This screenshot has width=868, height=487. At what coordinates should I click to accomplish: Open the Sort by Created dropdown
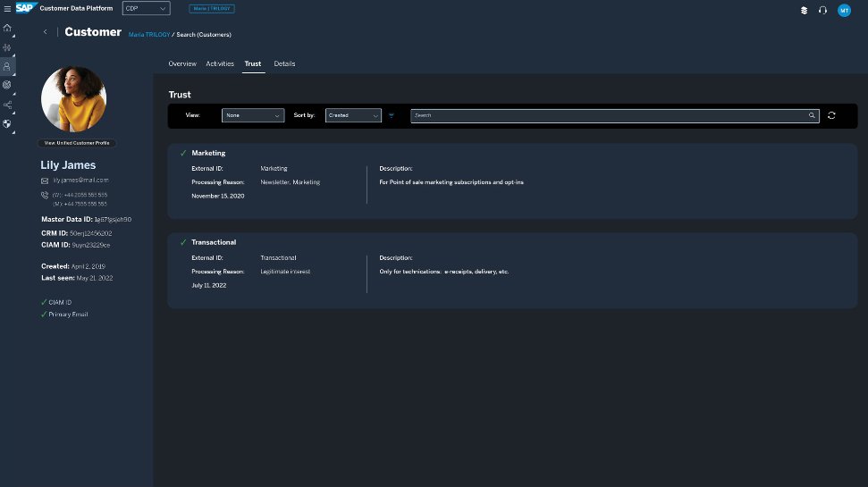click(x=353, y=115)
